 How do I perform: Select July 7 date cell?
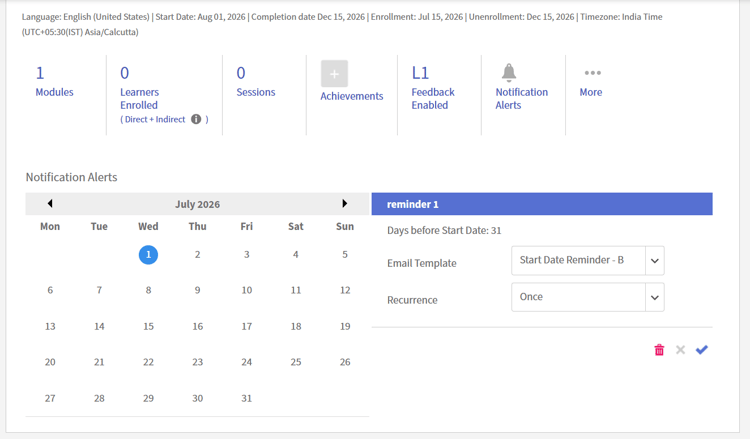coord(99,290)
